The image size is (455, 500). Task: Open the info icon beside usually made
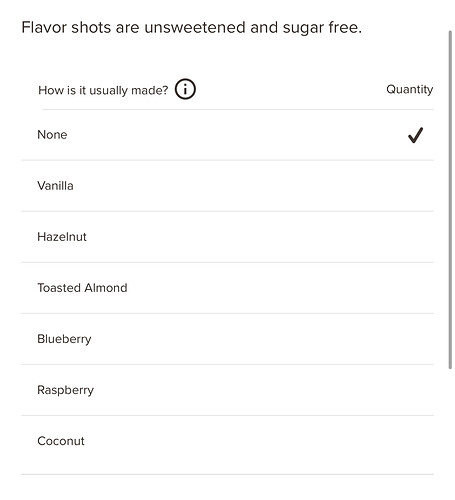click(185, 89)
